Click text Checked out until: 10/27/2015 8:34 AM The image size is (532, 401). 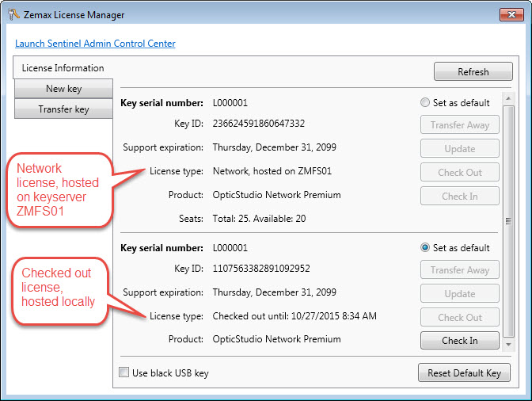tap(294, 315)
